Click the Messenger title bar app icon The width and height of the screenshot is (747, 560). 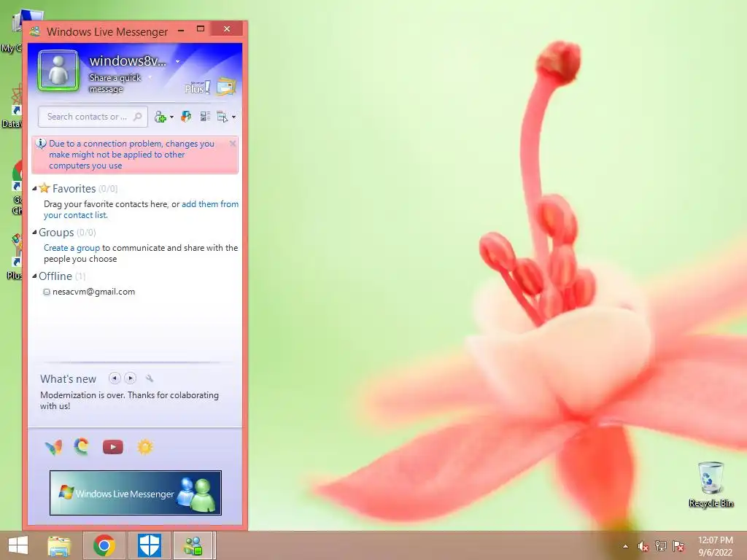point(35,32)
